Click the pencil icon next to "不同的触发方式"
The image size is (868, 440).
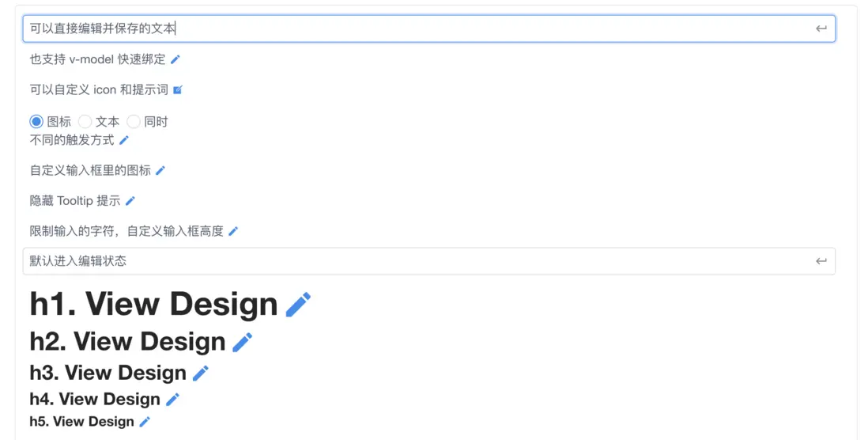click(x=124, y=141)
